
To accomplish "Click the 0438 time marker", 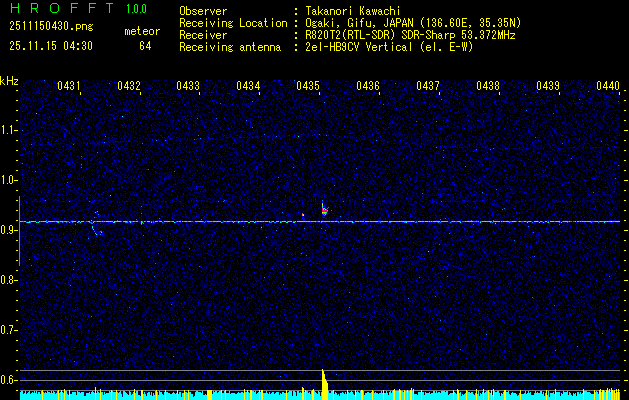I will pyautogui.click(x=488, y=86).
